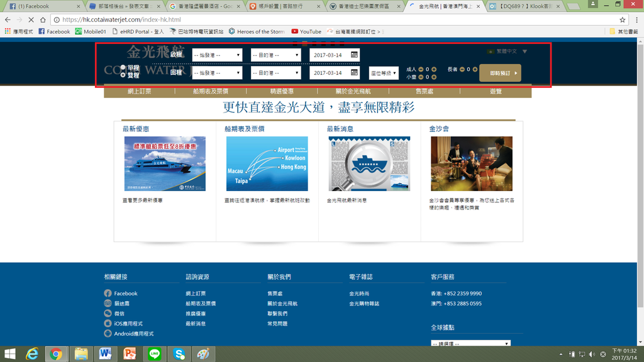Click WeChat 微信 icon in footer

pyautogui.click(x=108, y=313)
